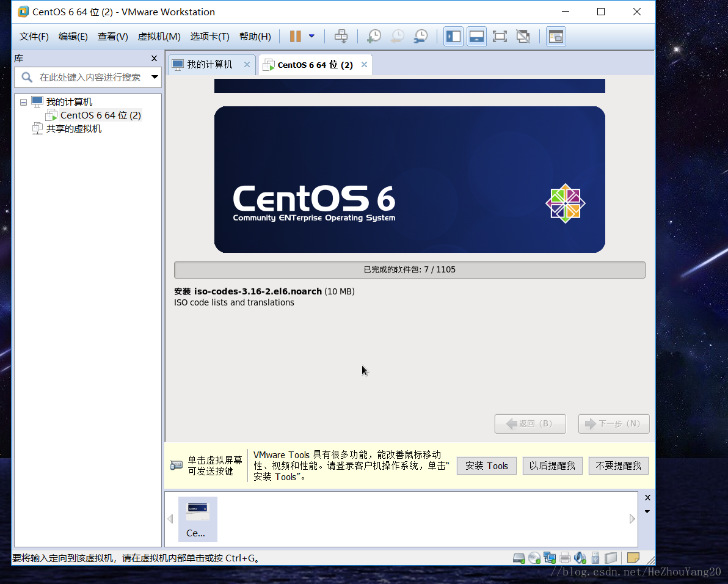Focus the library search input field
728x584 pixels.
pos(90,77)
